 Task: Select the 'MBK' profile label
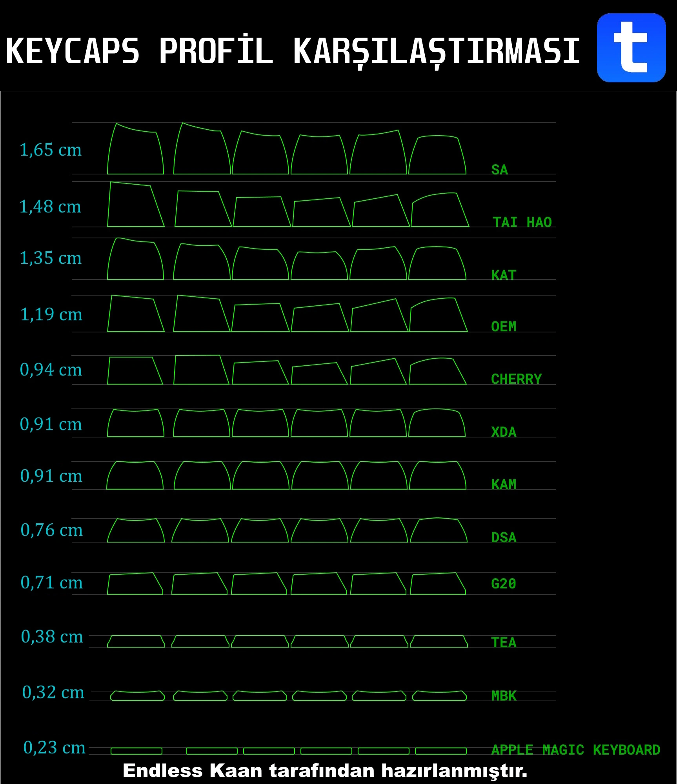[504, 696]
